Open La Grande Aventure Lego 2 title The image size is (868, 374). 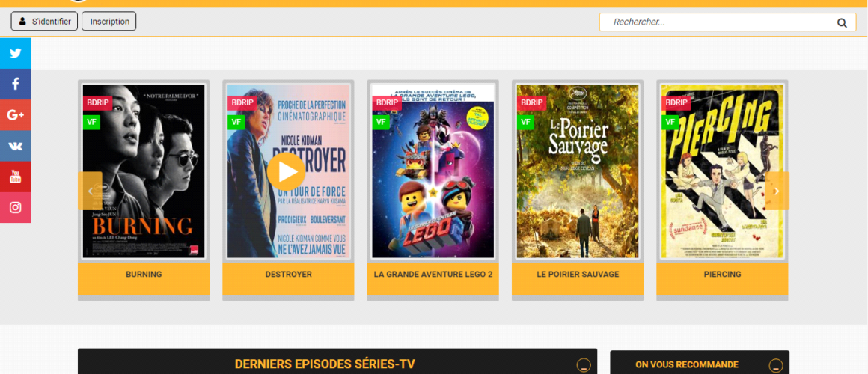(433, 275)
